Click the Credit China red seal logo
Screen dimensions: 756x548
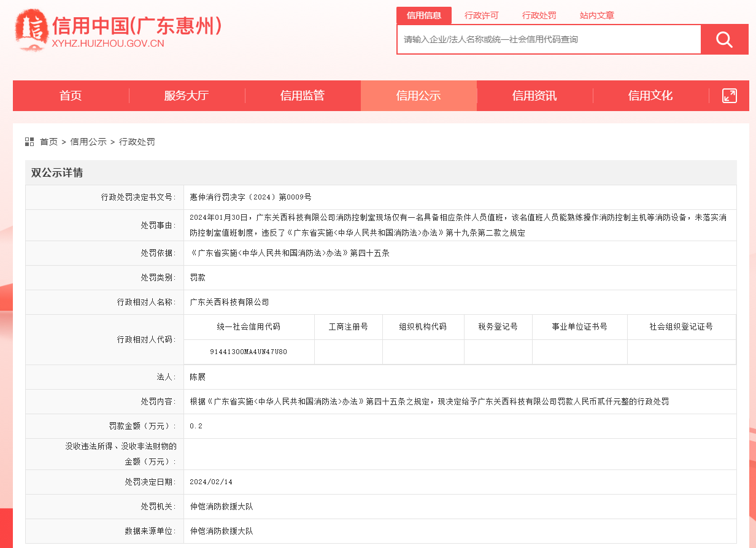pyautogui.click(x=31, y=29)
